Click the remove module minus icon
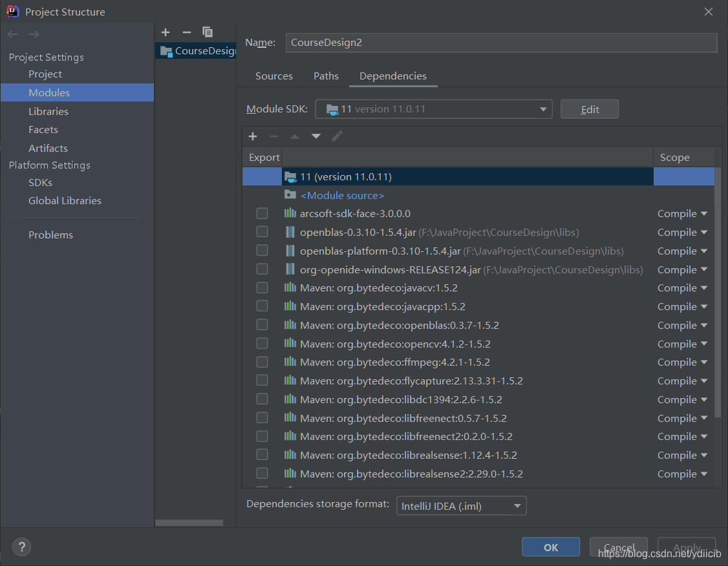 tap(187, 32)
